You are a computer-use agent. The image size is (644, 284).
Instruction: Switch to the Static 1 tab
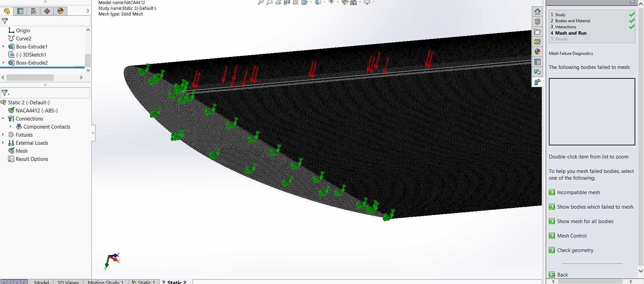click(144, 282)
